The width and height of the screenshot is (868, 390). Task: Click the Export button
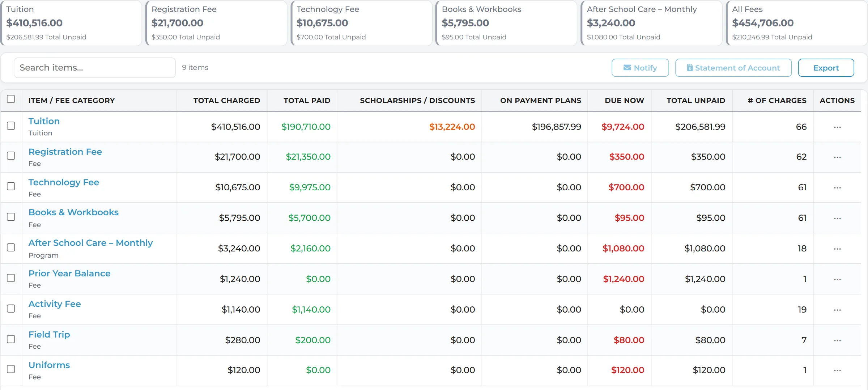pos(826,68)
